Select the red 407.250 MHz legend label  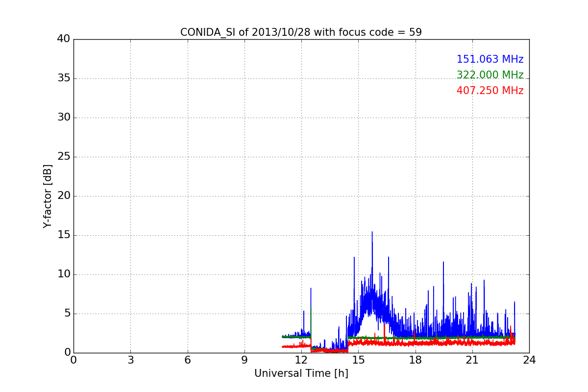tap(490, 91)
